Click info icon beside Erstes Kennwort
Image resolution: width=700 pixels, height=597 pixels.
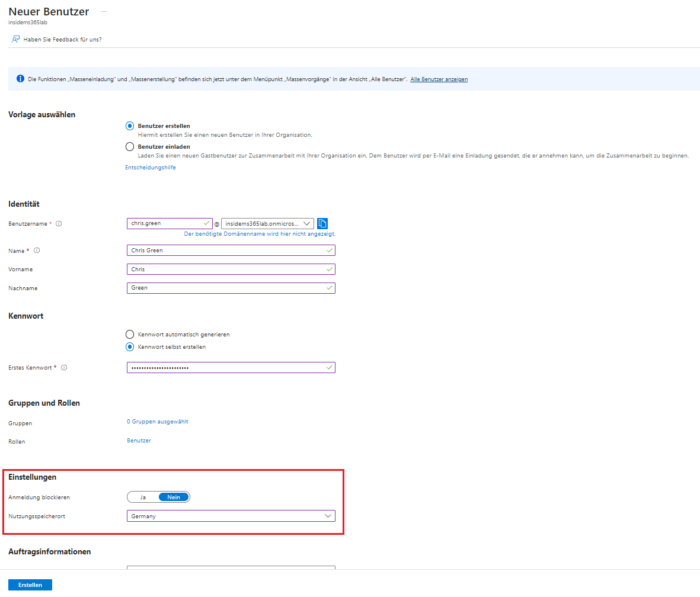pos(64,368)
